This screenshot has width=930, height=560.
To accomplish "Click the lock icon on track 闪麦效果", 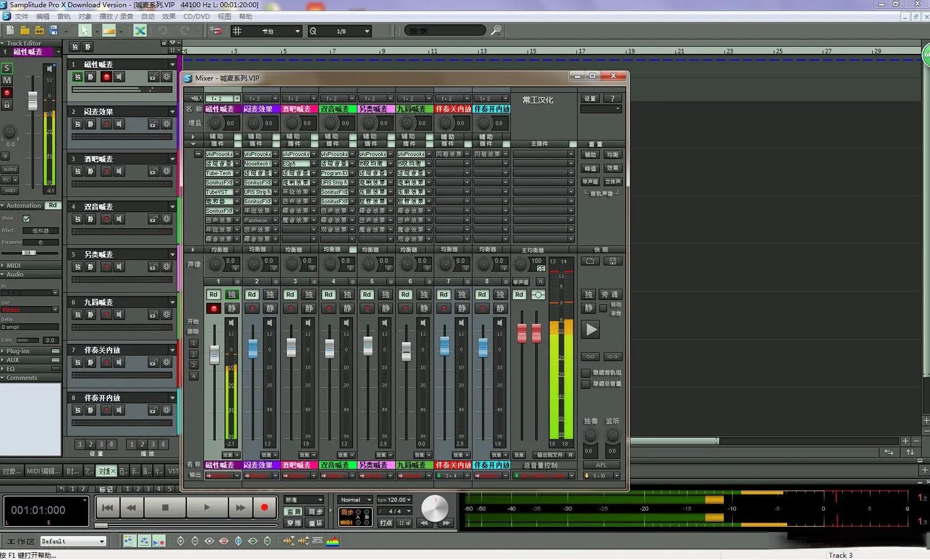I will click(x=153, y=124).
